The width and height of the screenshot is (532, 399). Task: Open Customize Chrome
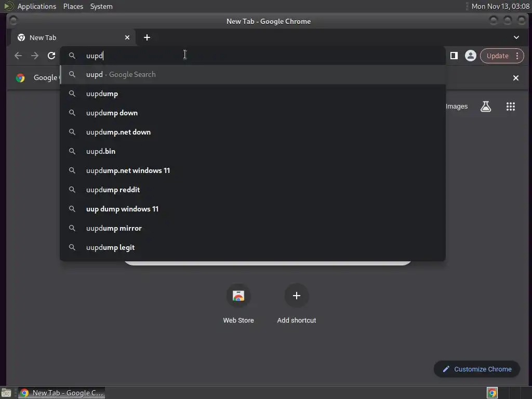(477, 369)
